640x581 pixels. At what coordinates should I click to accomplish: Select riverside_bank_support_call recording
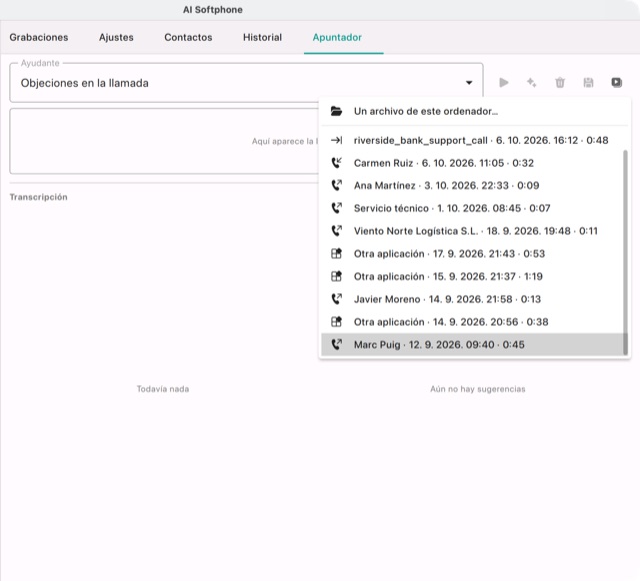[473, 140]
